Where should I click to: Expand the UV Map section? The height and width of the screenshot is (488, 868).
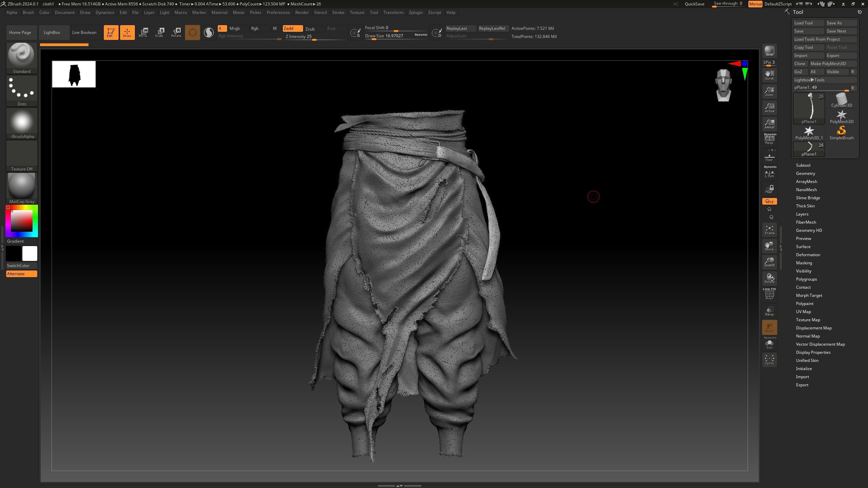[x=803, y=312]
